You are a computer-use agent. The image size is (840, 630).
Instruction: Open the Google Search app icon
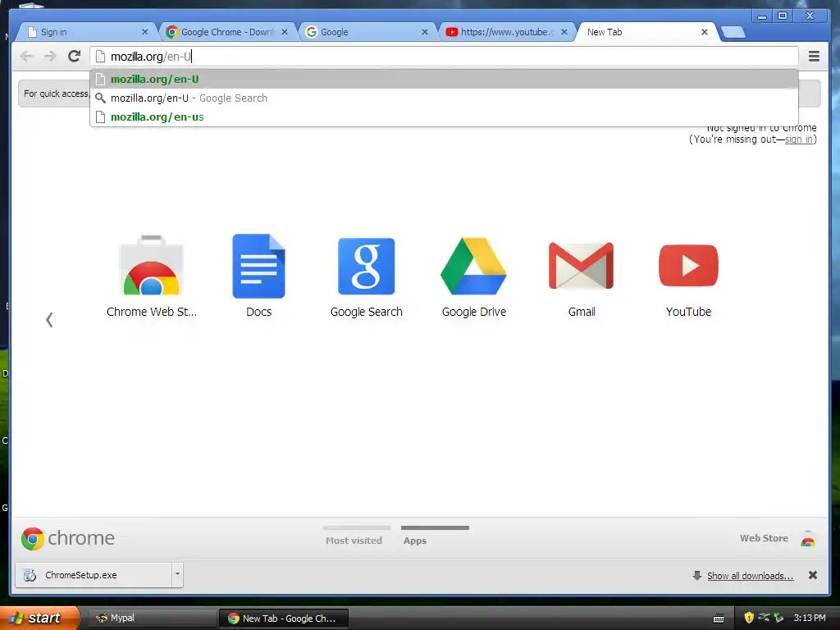(367, 267)
